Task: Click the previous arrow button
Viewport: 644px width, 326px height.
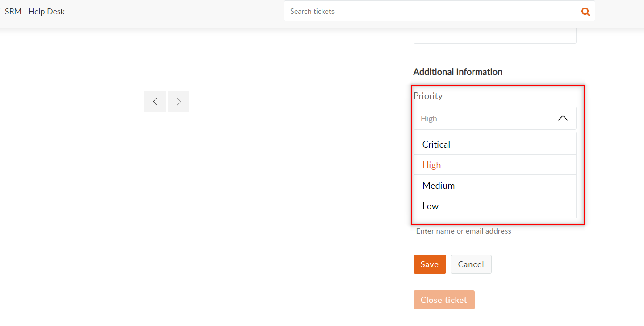Action: coord(155,102)
